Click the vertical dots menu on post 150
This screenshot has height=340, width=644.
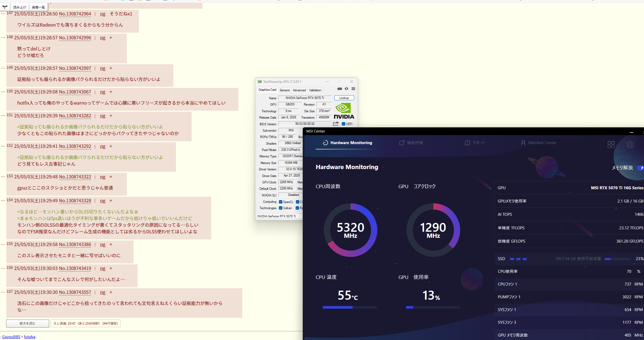95,92
